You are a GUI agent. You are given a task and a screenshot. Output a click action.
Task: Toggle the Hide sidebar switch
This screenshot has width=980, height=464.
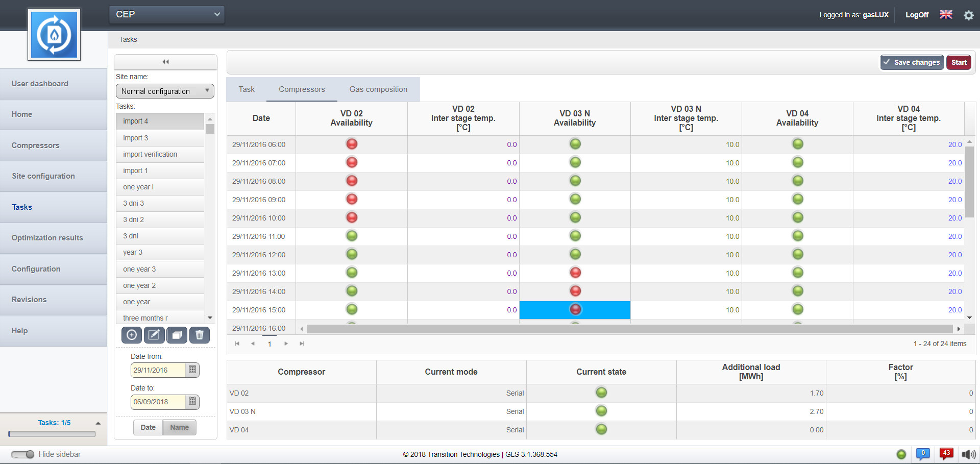pos(23,454)
